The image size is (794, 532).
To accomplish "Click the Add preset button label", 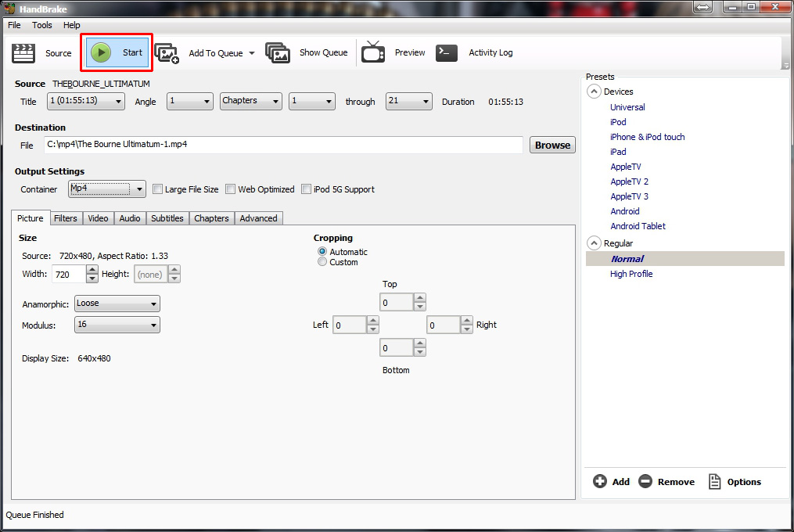I will tap(621, 482).
